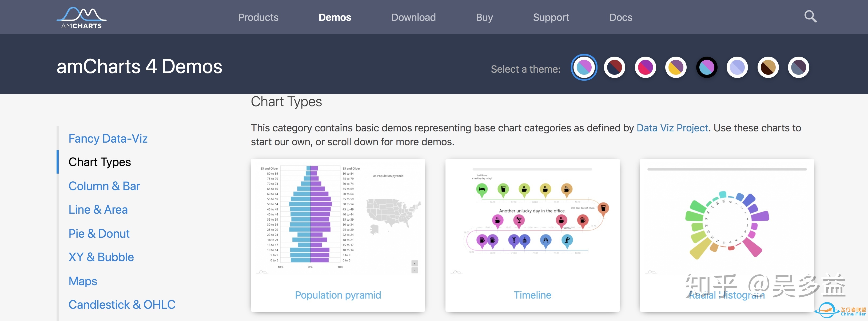Open the Radial Histogram chart thumbnail
The height and width of the screenshot is (321, 868).
pyautogui.click(x=727, y=219)
